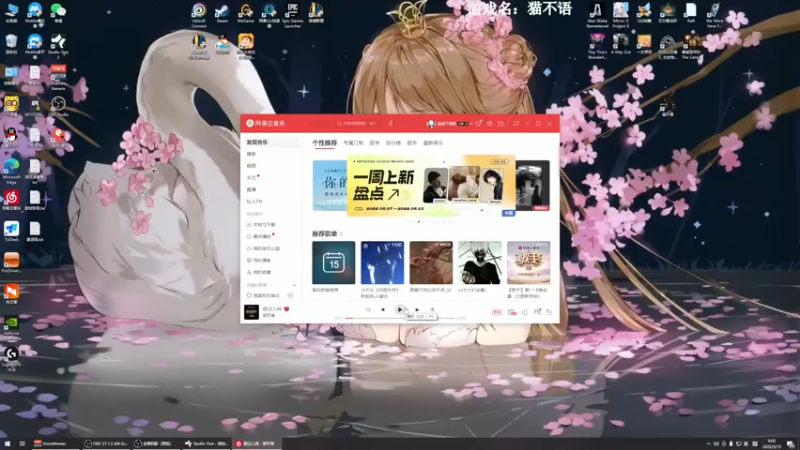Image resolution: width=800 pixels, height=450 pixels.
Task: Collapse the created playlists section
Action: [x=258, y=285]
